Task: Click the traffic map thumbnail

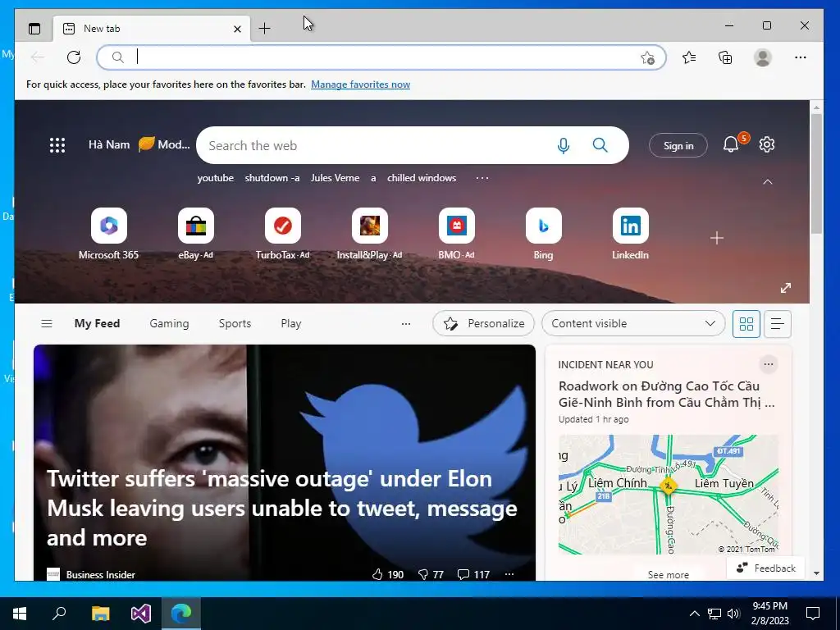Action: tap(668, 495)
